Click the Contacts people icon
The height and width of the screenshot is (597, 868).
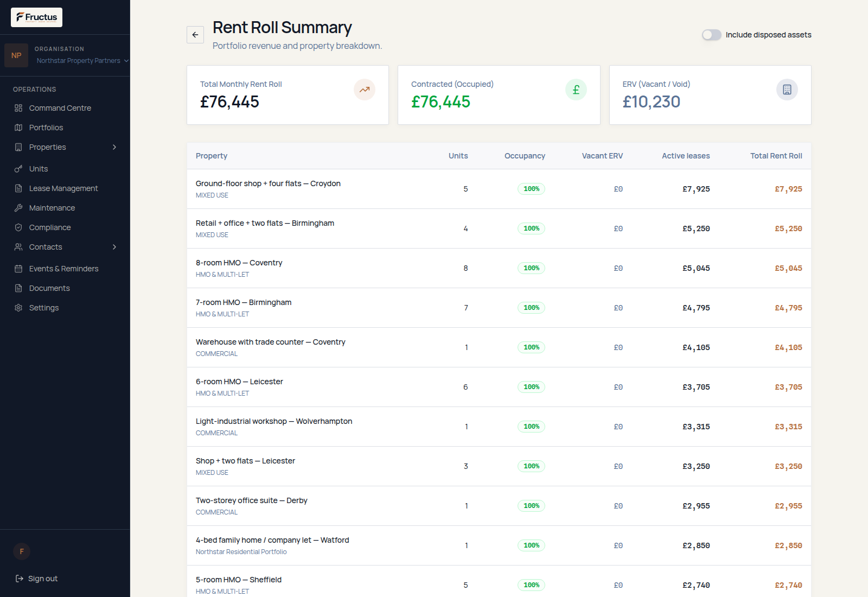click(18, 247)
